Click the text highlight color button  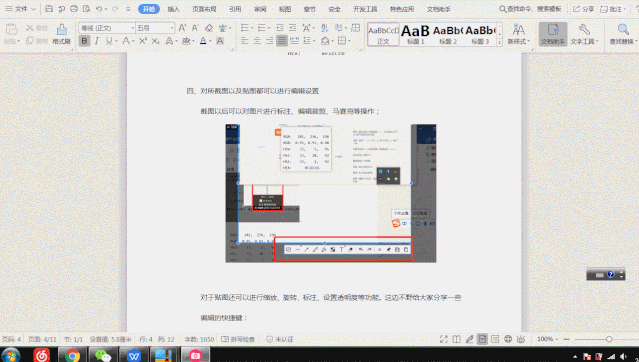186,41
